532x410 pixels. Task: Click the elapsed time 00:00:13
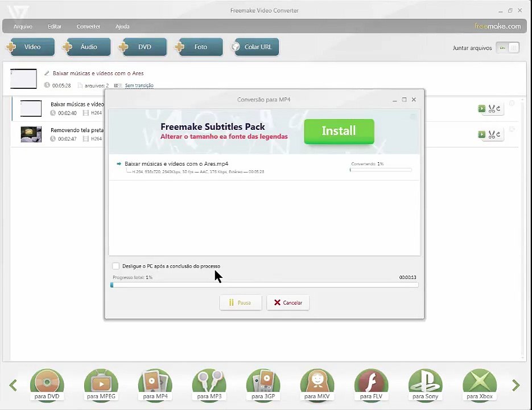pyautogui.click(x=407, y=277)
